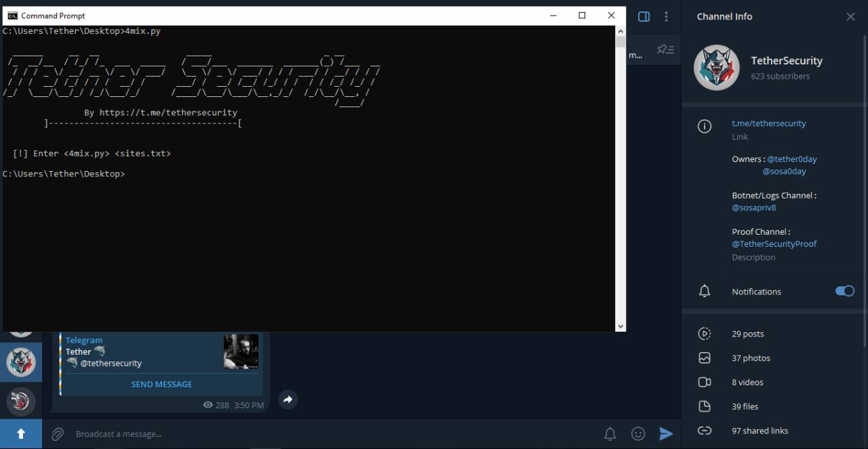The height and width of the screenshot is (449, 868).
Task: Toggle the Notifications switch off
Action: click(844, 291)
